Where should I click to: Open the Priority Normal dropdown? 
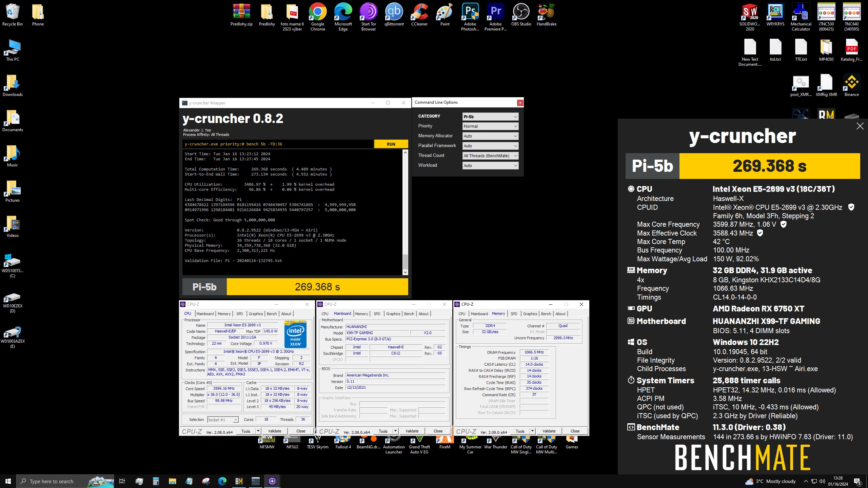[x=490, y=126]
